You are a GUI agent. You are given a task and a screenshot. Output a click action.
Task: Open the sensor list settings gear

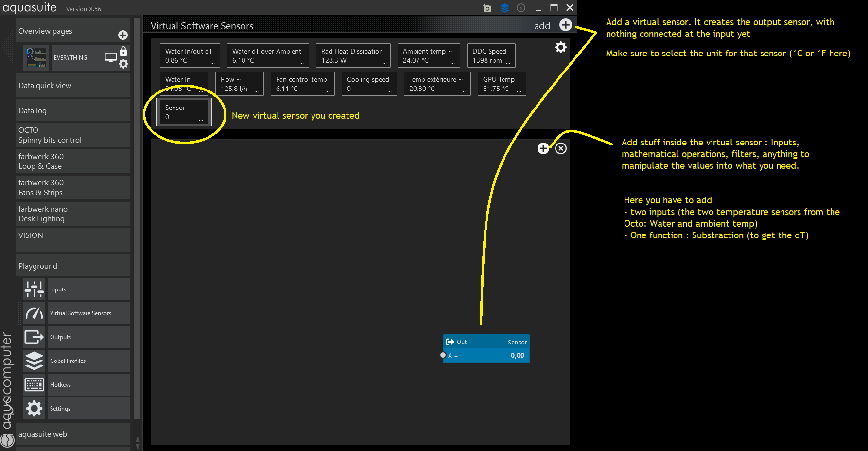coord(561,47)
